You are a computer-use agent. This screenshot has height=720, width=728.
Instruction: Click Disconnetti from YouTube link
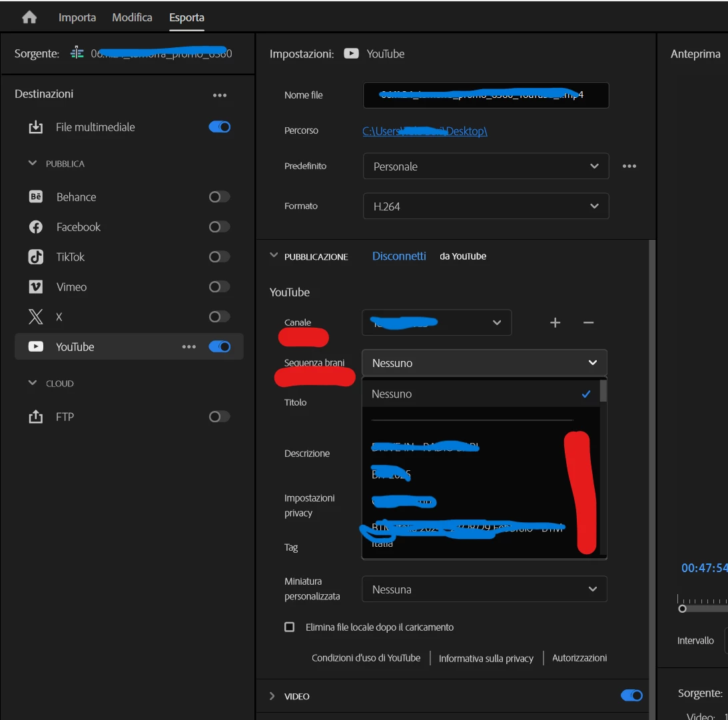pyautogui.click(x=399, y=256)
